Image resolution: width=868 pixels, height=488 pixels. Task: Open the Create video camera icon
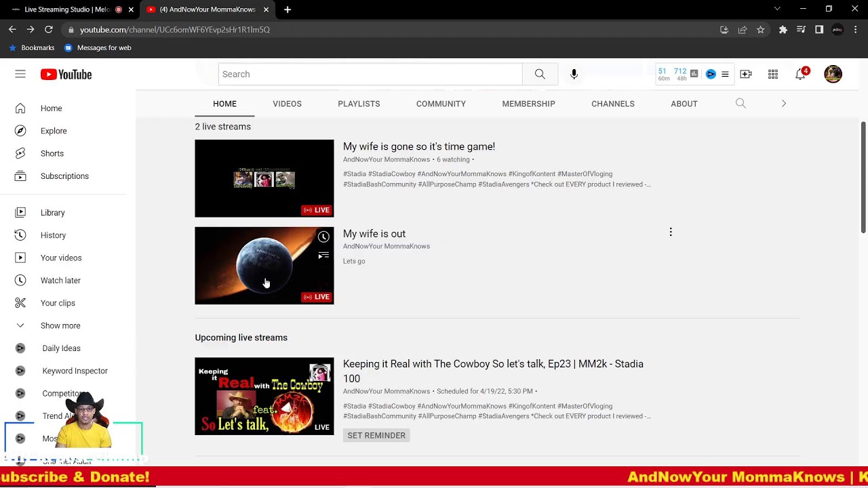[x=746, y=74]
